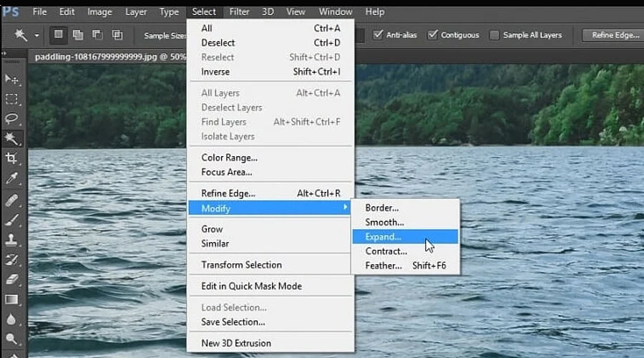Select the Brush tool

coord(11,221)
